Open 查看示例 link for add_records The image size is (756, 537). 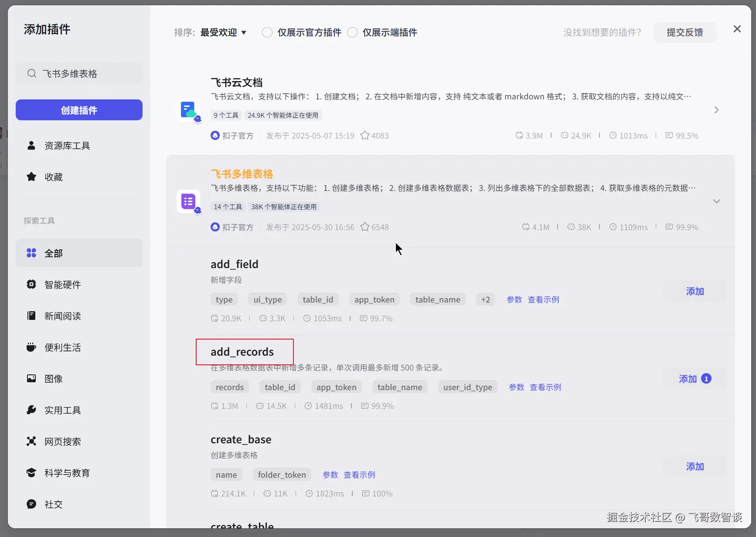[545, 387]
